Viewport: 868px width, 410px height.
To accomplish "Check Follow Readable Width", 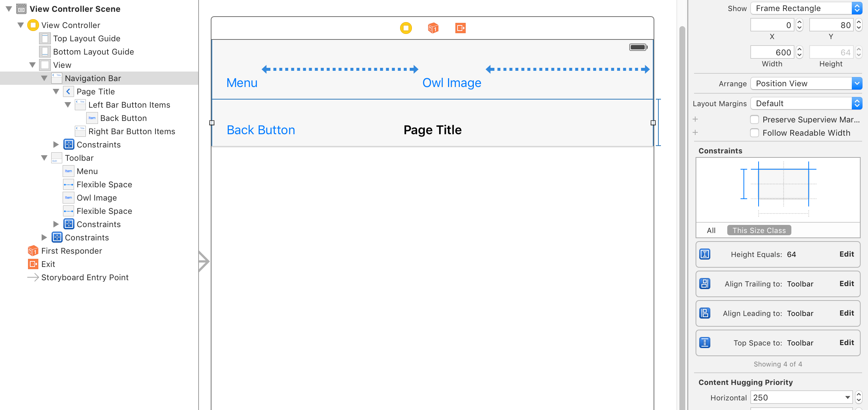I will [755, 133].
